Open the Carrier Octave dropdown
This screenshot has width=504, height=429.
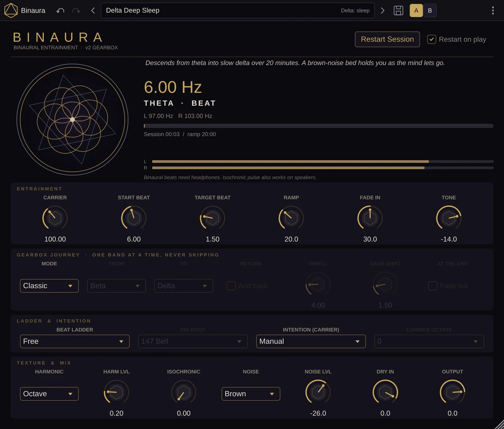(429, 342)
